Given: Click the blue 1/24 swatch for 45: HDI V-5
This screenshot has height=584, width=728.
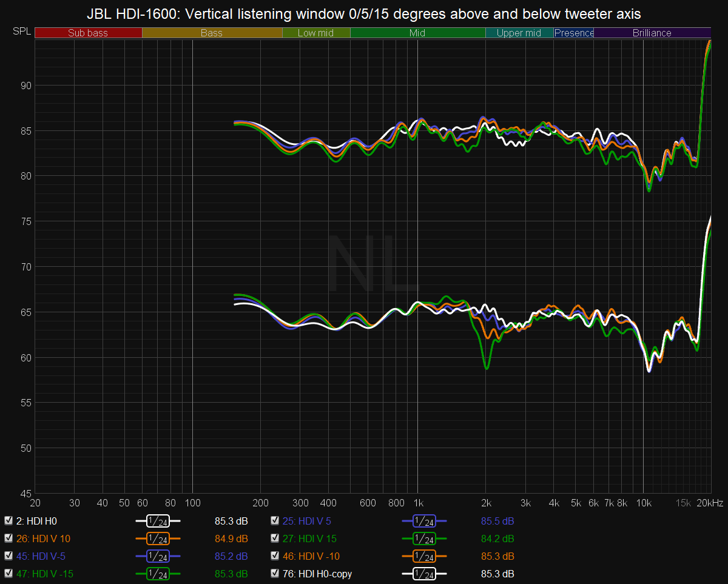Looking at the screenshot, I should (158, 556).
